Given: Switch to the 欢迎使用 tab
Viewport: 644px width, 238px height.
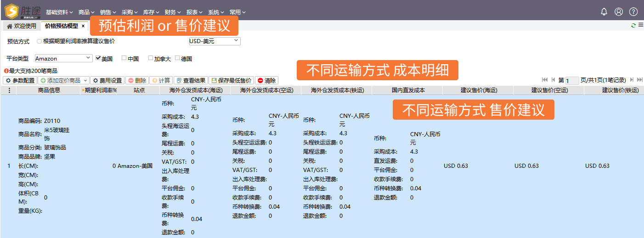Looking at the screenshot, I should pyautogui.click(x=22, y=26).
